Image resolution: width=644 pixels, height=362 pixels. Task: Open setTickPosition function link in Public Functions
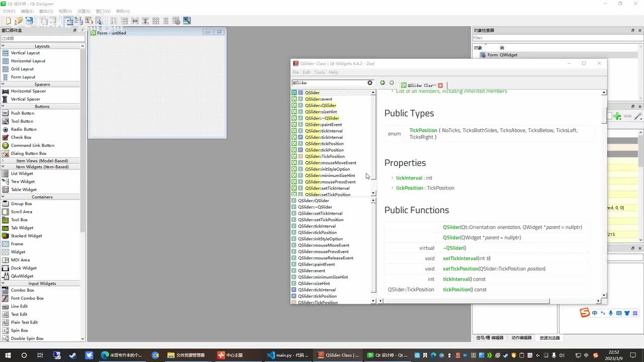pyautogui.click(x=460, y=269)
